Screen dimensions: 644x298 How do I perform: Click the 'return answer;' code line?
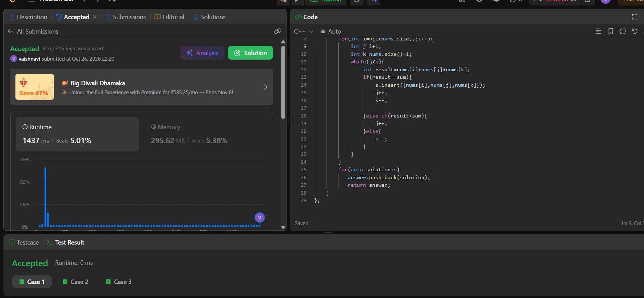369,185
